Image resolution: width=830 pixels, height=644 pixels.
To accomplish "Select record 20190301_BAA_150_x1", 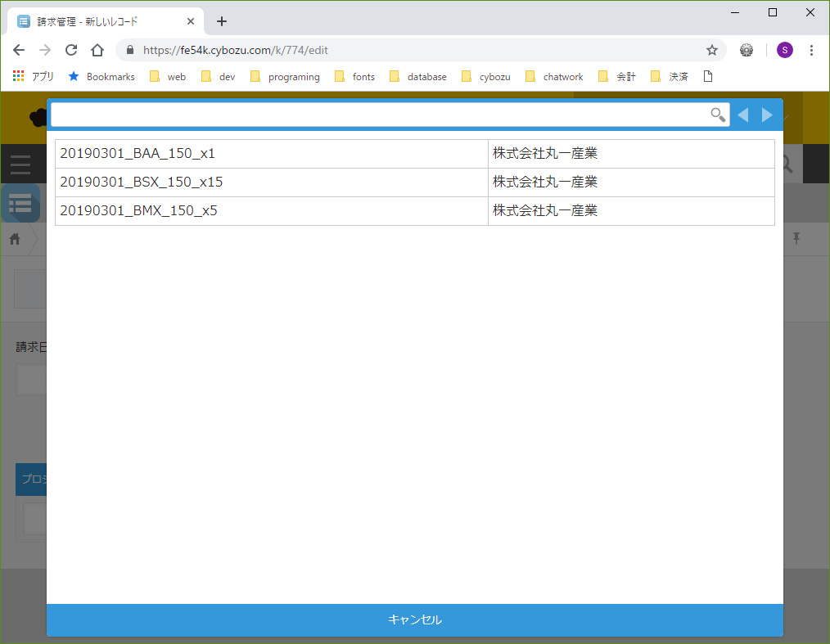I will [138, 154].
